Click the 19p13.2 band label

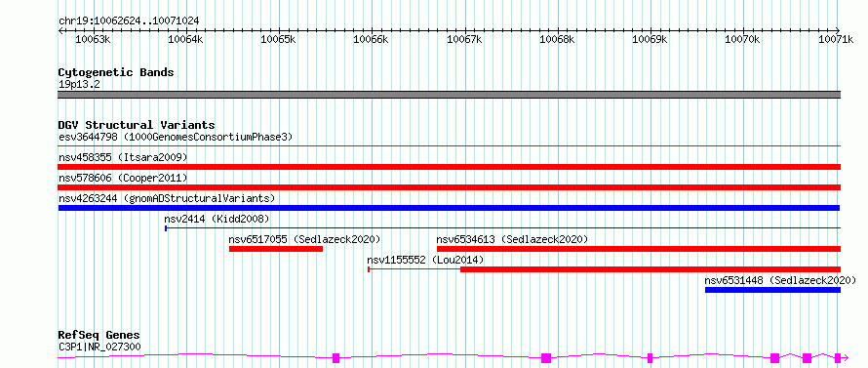pos(79,85)
